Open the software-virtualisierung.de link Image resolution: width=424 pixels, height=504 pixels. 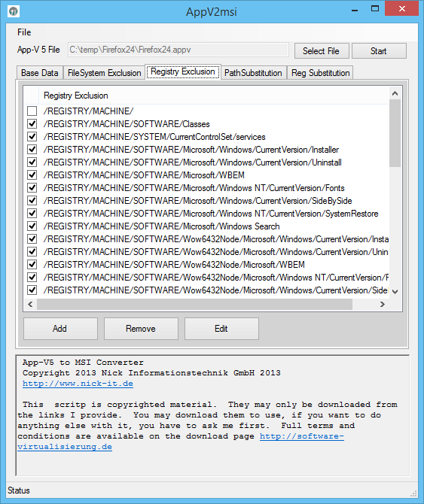point(302,436)
